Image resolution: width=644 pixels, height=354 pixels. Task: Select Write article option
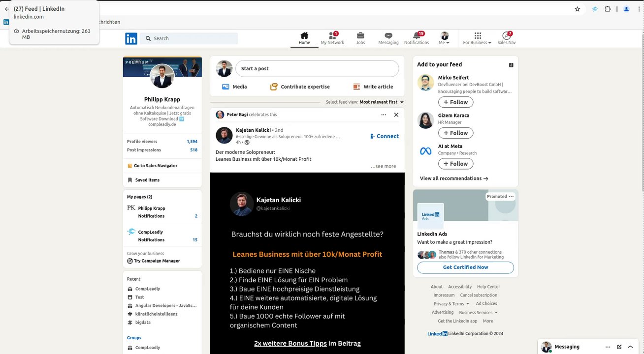[x=373, y=87]
